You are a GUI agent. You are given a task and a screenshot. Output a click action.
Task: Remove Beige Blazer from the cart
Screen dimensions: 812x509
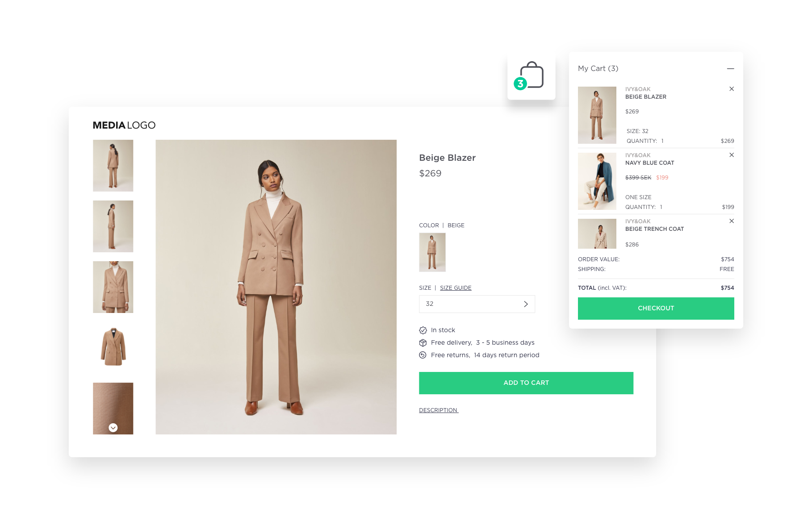pyautogui.click(x=732, y=89)
